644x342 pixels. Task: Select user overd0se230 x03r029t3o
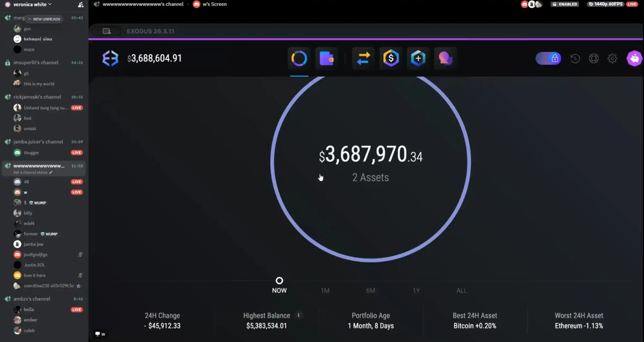(48, 286)
